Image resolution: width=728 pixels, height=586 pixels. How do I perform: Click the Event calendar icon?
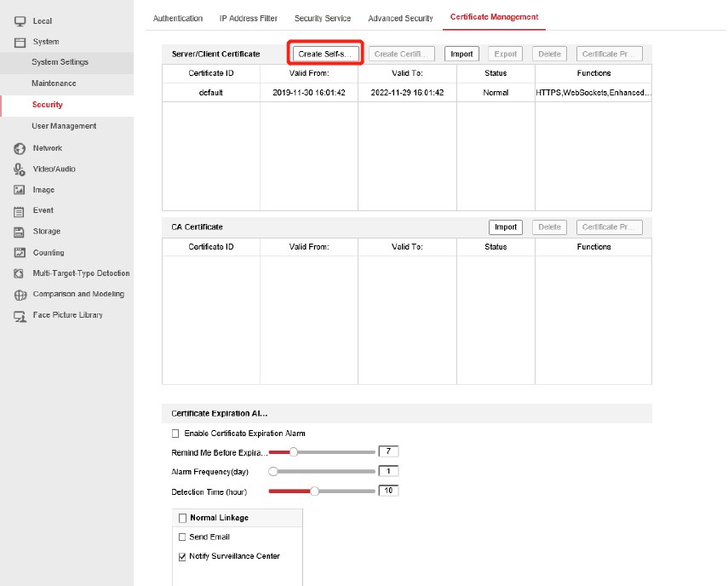[19, 211]
